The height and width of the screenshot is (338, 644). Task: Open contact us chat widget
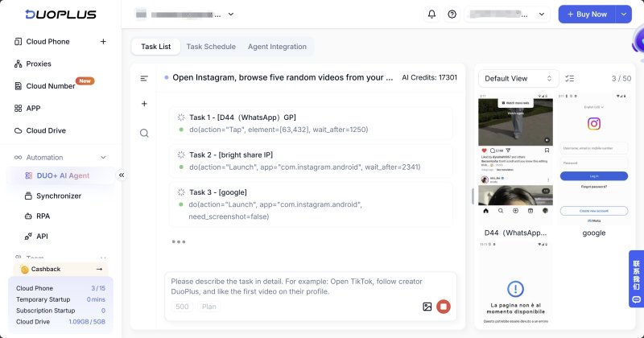636,279
